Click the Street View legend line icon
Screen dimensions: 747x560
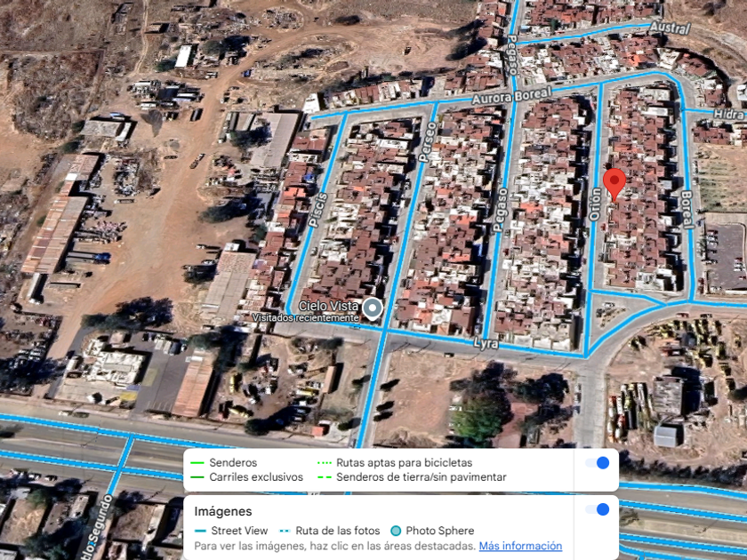pos(201,531)
